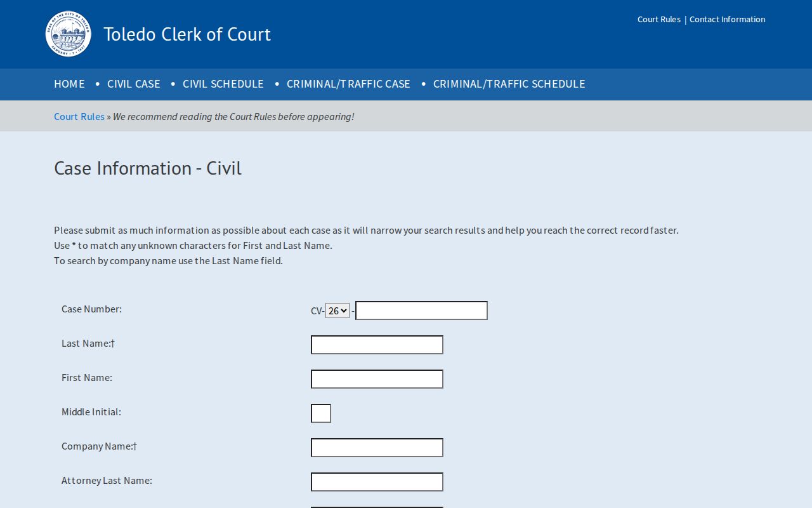This screenshot has width=812, height=508.
Task: Click the 'Please submit as much information' instruction line
Action: (366, 231)
